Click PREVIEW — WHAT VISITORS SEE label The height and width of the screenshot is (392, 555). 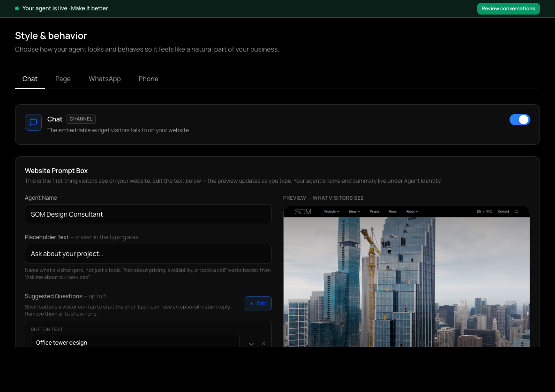click(323, 198)
